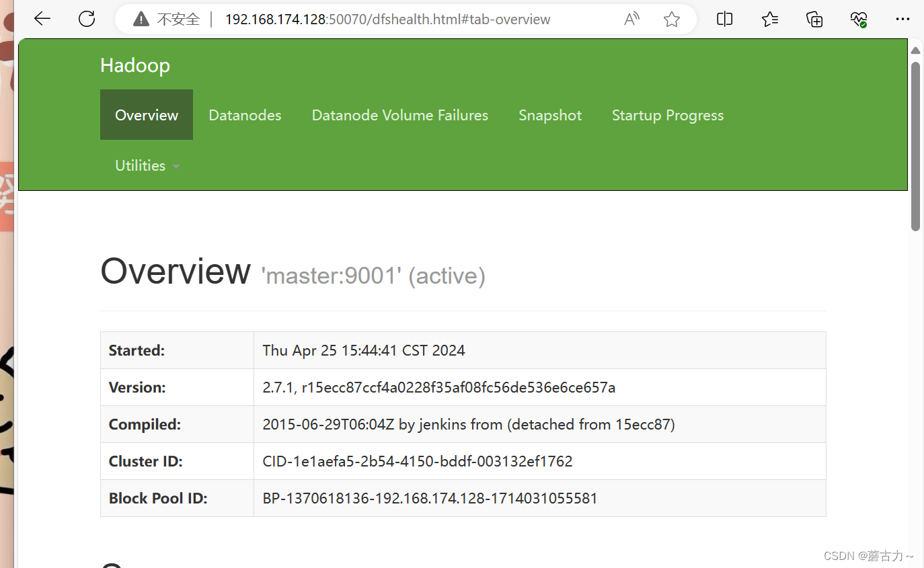Click the page refresh icon
Image resolution: width=924 pixels, height=568 pixels.
87,19
